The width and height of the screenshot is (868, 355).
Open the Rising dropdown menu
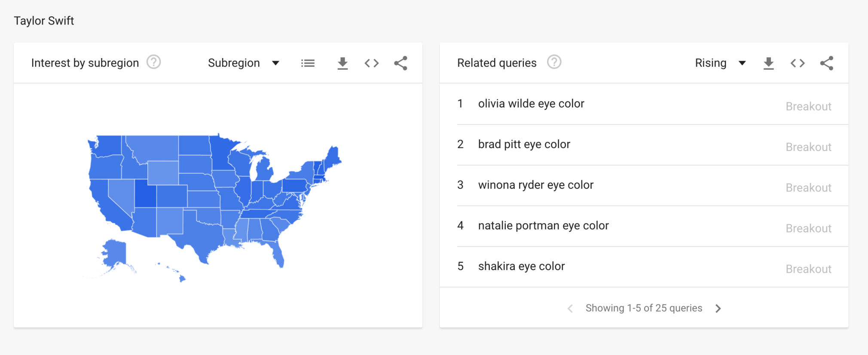[x=720, y=63]
